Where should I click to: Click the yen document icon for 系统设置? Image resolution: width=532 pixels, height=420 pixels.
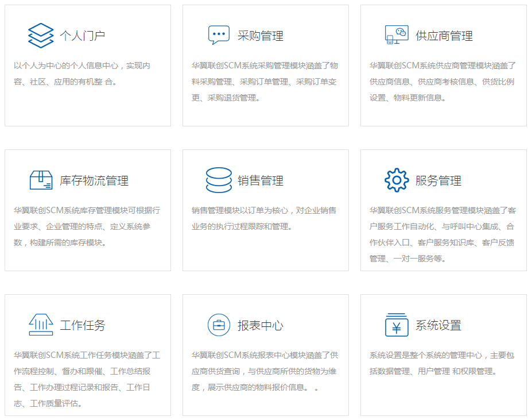coord(397,325)
